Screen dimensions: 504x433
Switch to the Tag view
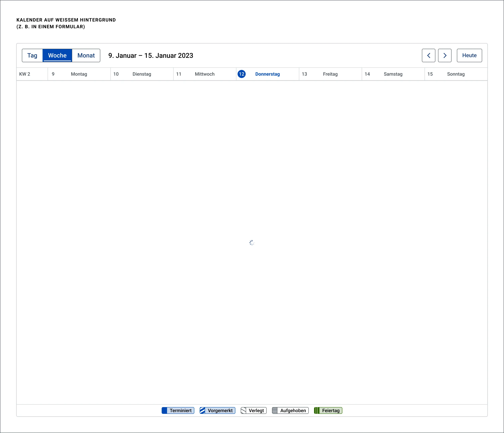point(32,55)
